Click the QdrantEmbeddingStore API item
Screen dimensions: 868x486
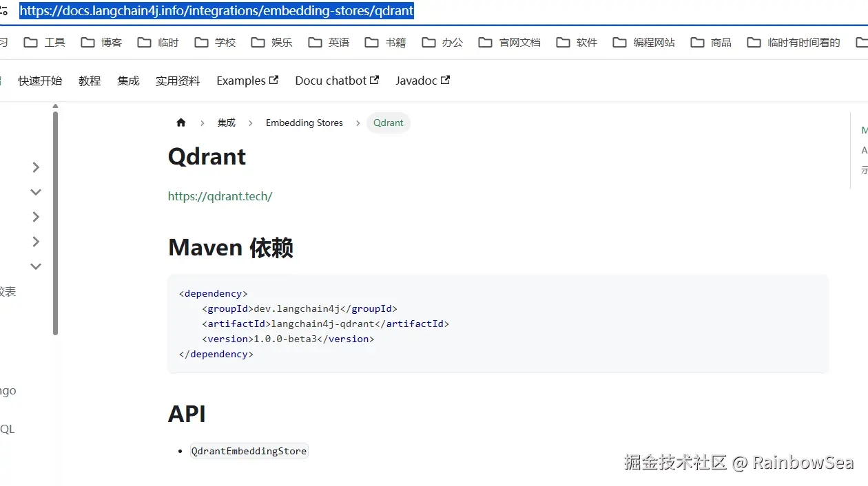pyautogui.click(x=249, y=451)
